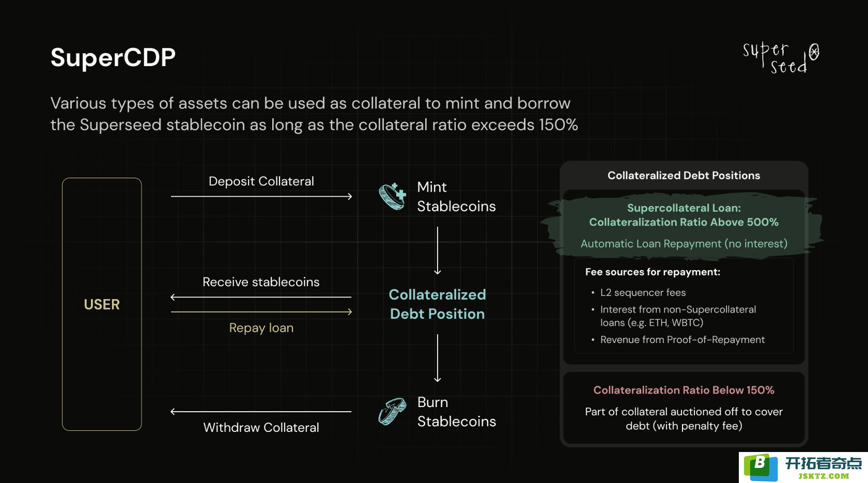The height and width of the screenshot is (483, 868).
Task: Click the subtitle about collateral ratio exceeding 150%
Action: [x=314, y=114]
